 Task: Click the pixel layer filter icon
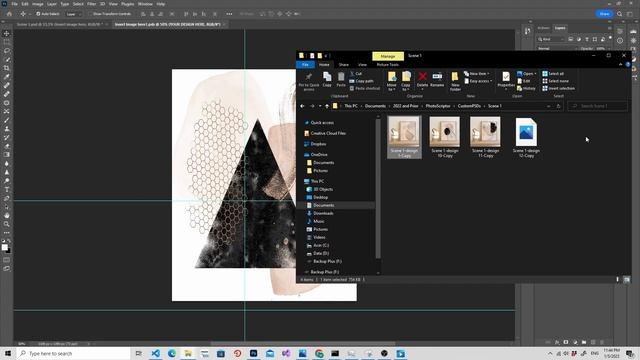[x=571, y=39]
